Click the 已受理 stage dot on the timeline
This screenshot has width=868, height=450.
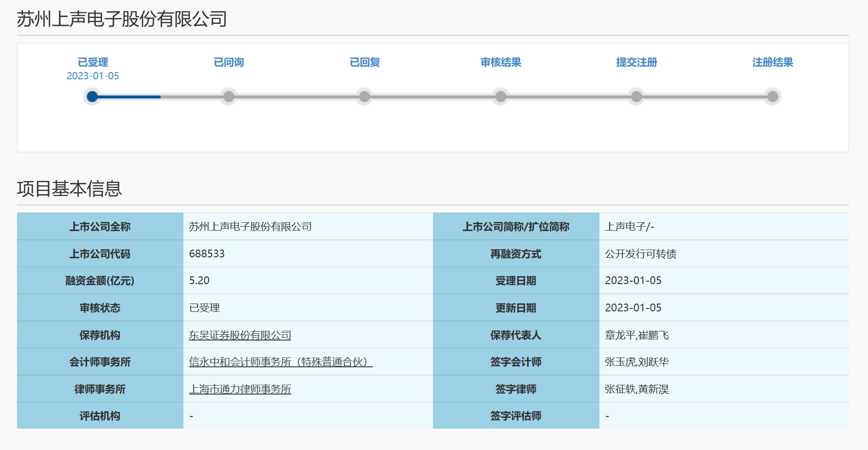92,97
